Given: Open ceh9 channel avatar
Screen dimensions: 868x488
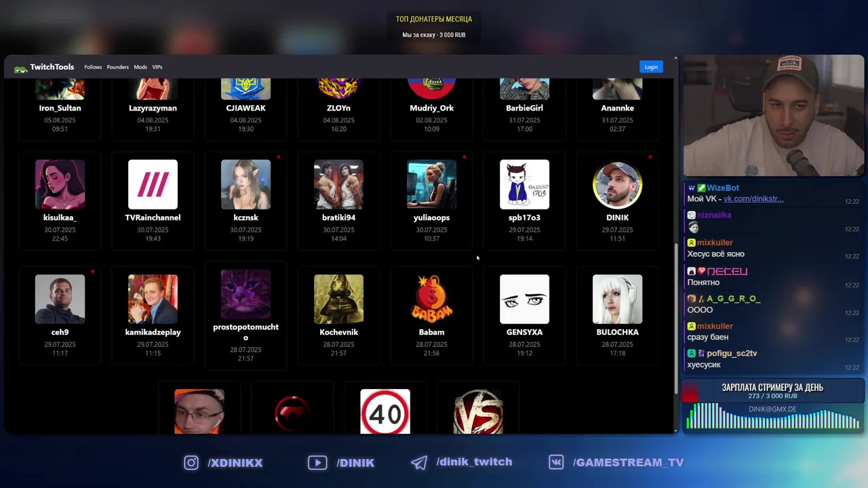Looking at the screenshot, I should point(60,299).
